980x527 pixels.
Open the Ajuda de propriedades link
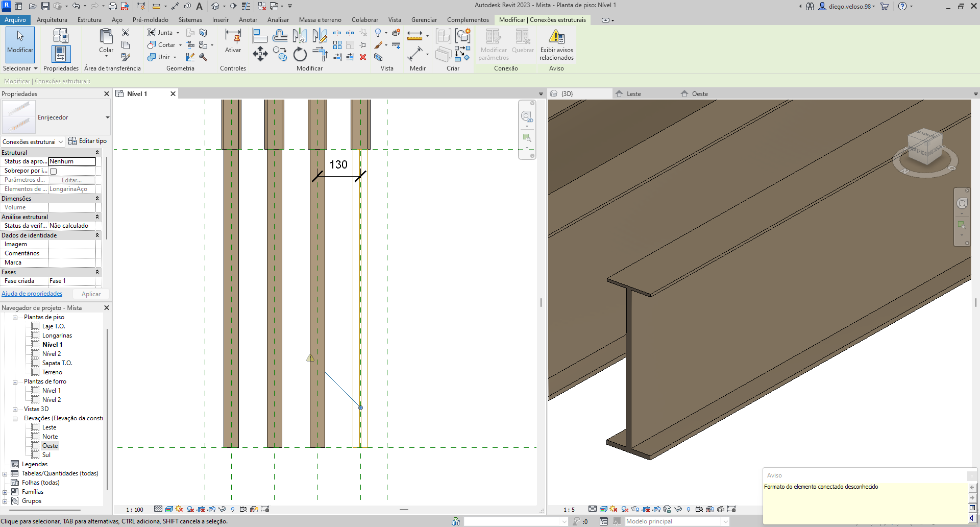point(32,294)
